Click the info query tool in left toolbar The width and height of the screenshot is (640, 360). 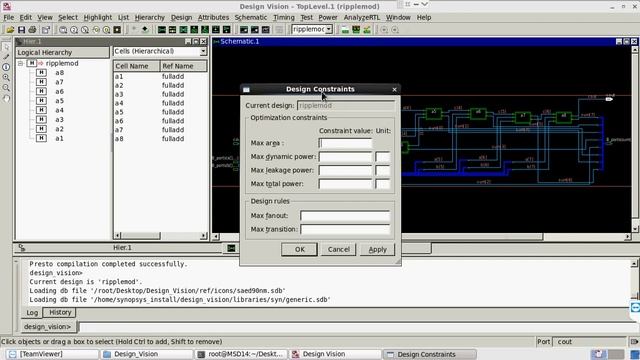[6, 67]
